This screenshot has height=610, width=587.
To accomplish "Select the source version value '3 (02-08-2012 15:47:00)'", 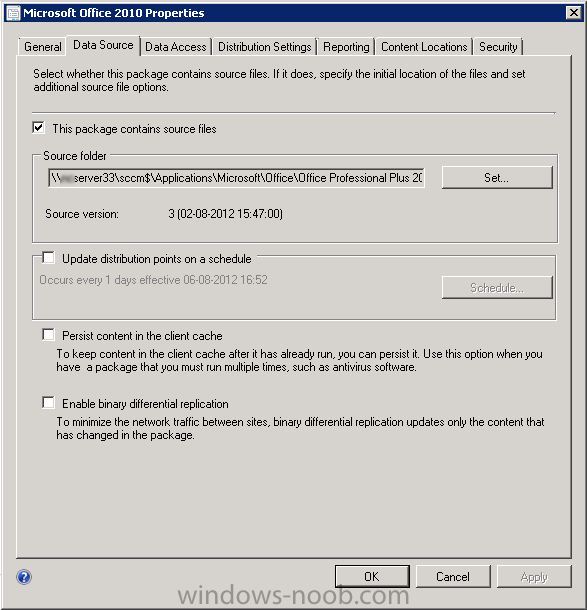I will click(x=226, y=214).
